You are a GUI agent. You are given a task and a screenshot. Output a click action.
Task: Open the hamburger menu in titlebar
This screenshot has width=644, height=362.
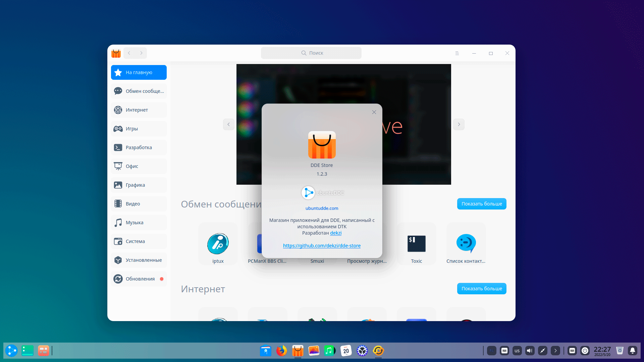457,53
